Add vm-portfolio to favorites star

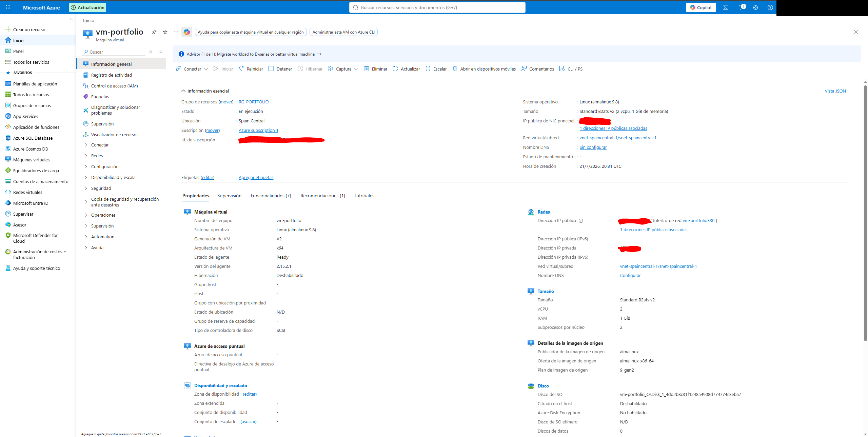point(165,32)
